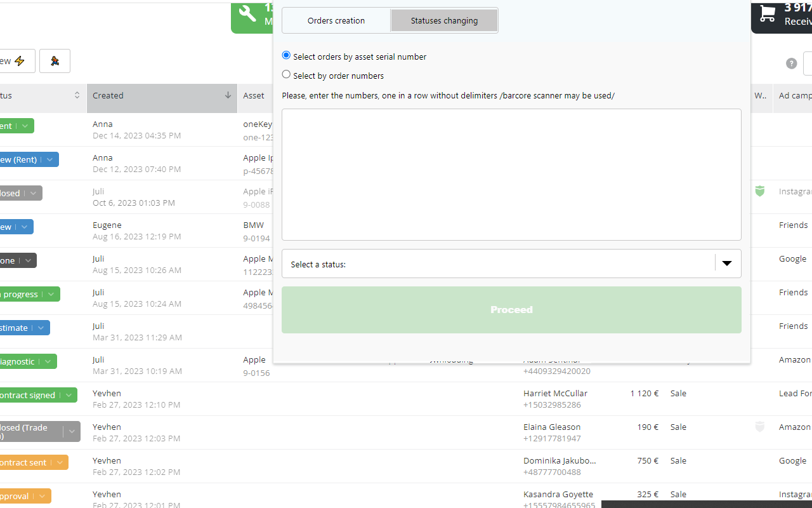
Task: Click the date Aug 15, 2023 10:24 AM
Action: click(x=137, y=304)
